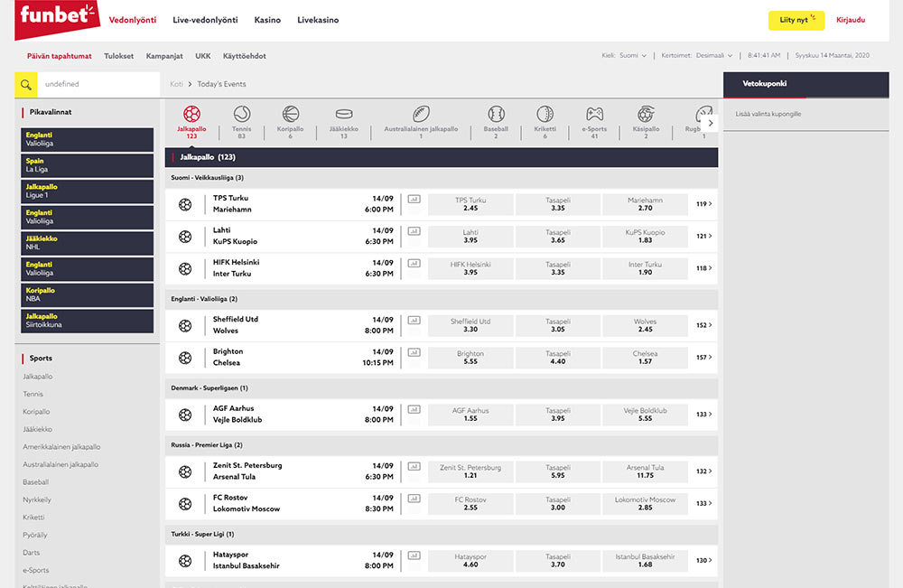The image size is (903, 588).
Task: Click the yellow search magnifier icon
Action: (x=26, y=85)
